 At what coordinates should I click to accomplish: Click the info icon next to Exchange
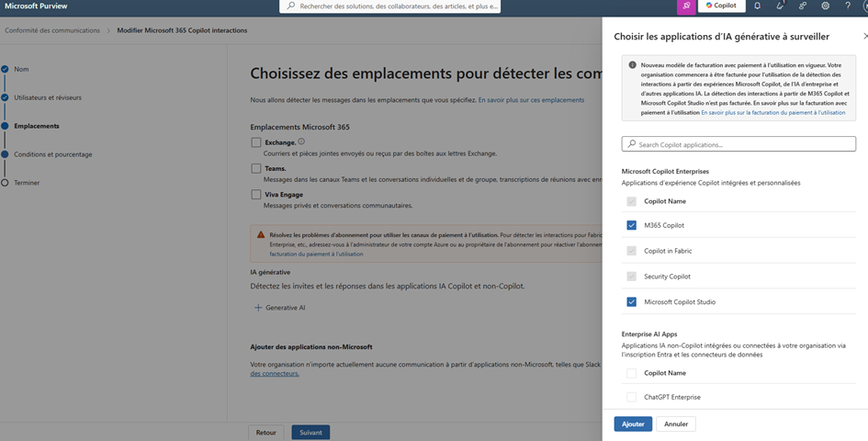tap(301, 141)
